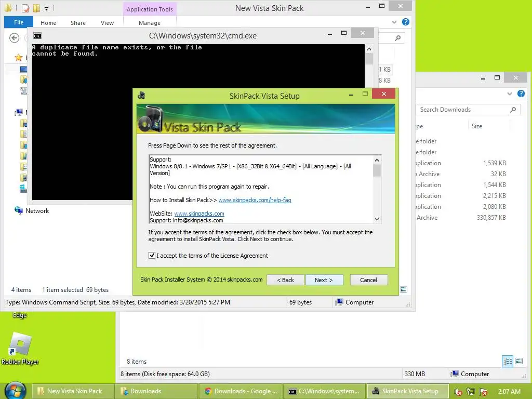Select the 1,544 KB application row
532x399 pixels.
coord(461,185)
